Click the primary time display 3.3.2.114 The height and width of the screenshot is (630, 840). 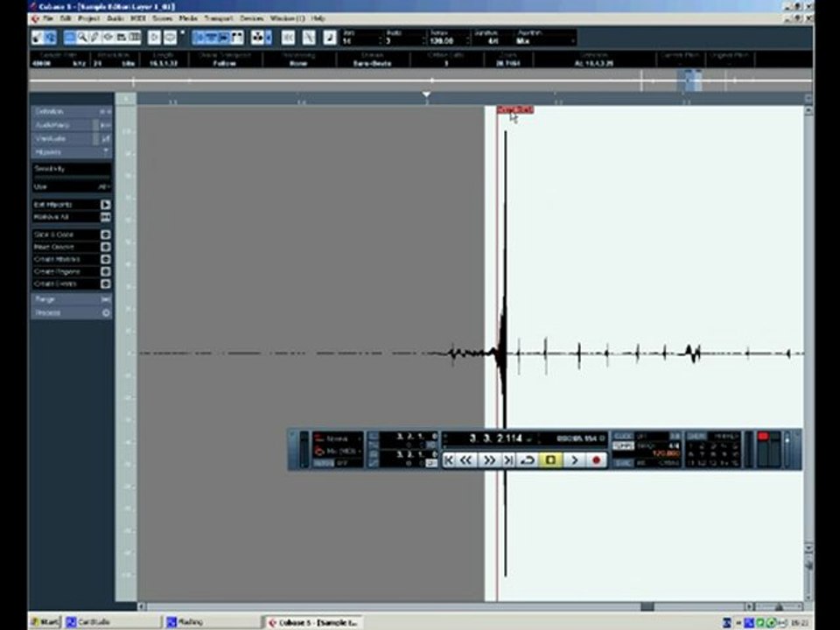pyautogui.click(x=496, y=438)
